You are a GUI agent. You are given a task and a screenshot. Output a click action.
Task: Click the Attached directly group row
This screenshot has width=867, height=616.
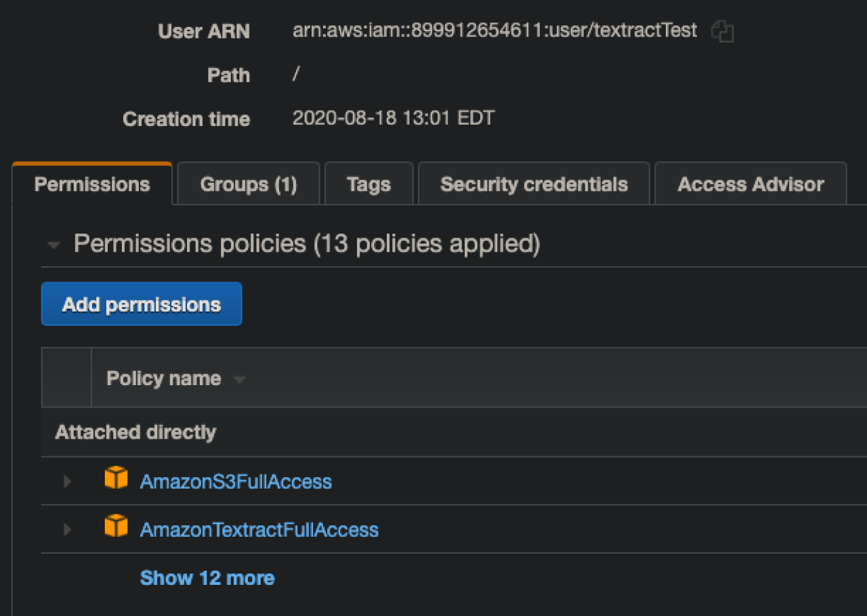[x=454, y=432]
